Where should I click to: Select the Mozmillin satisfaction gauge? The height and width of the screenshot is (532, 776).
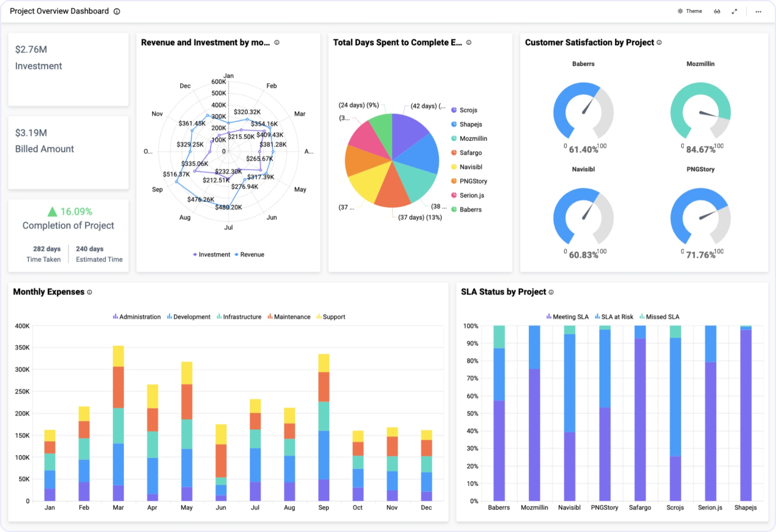click(x=700, y=112)
